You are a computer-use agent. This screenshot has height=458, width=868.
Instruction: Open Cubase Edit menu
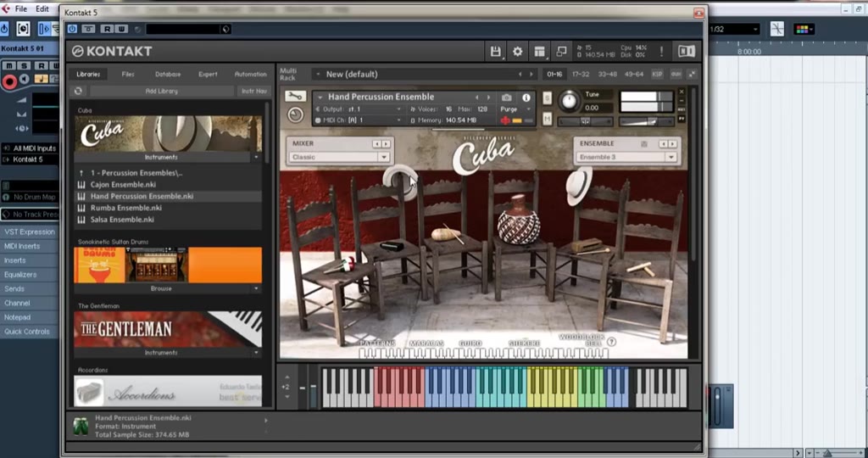pyautogui.click(x=42, y=8)
